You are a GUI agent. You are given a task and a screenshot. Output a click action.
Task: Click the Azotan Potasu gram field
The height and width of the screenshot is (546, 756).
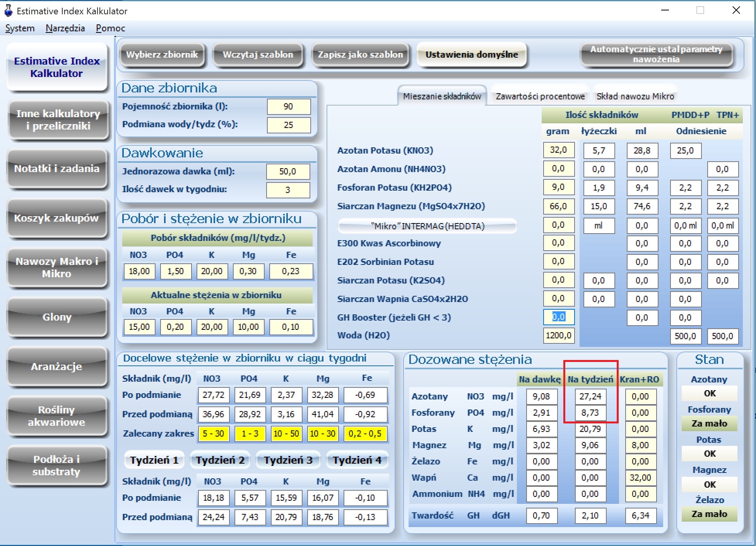559,150
